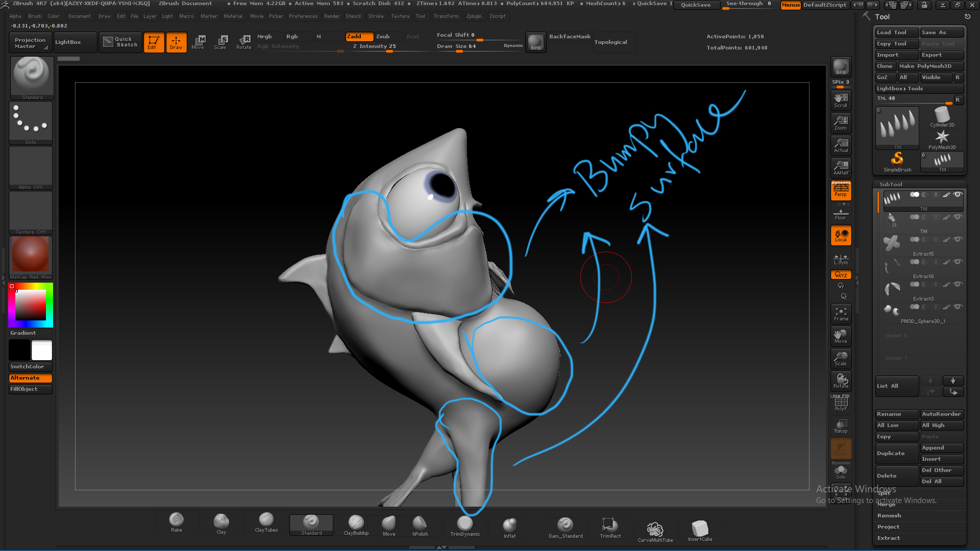
Task: Collapse the SubTool panel header
Action: coord(891,184)
